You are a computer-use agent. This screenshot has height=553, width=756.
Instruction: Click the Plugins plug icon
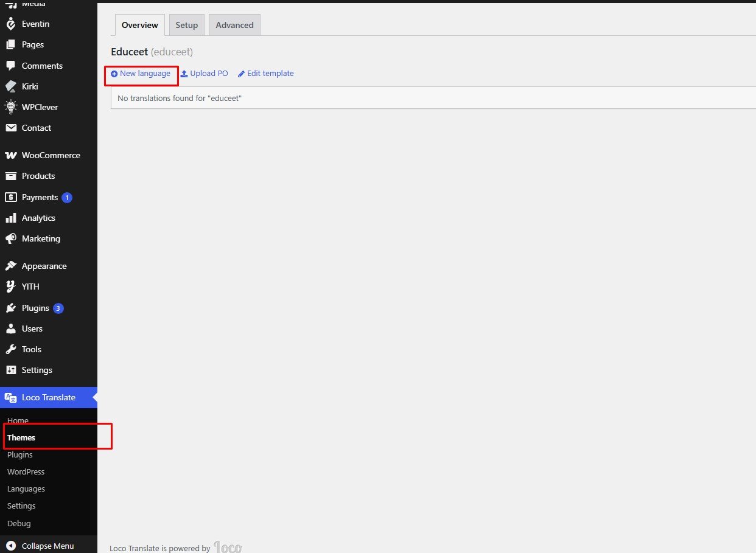[10, 308]
